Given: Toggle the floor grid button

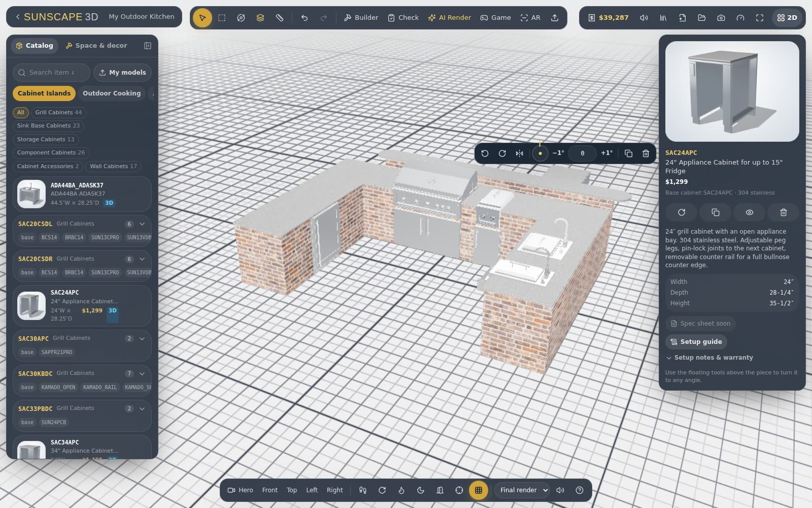Looking at the screenshot, I should [x=478, y=490].
